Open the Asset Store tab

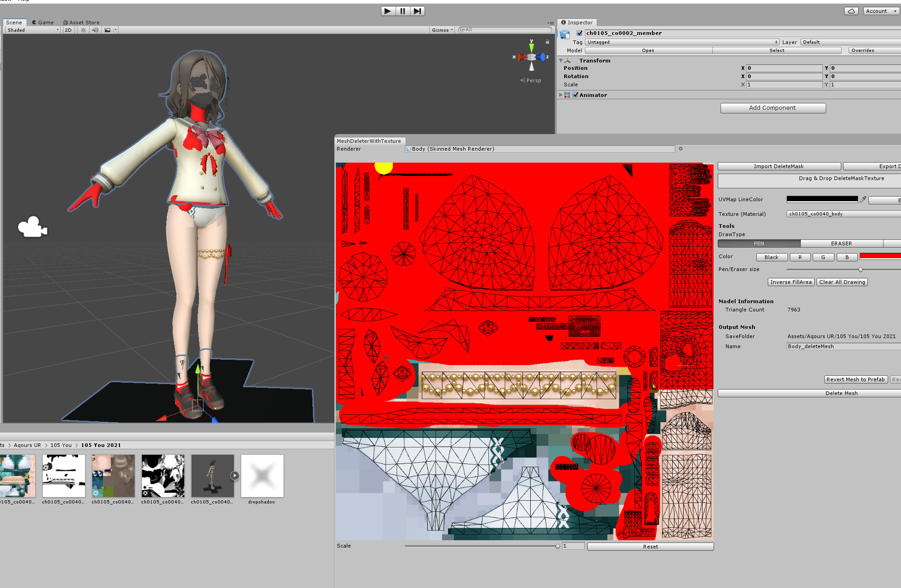[x=81, y=23]
